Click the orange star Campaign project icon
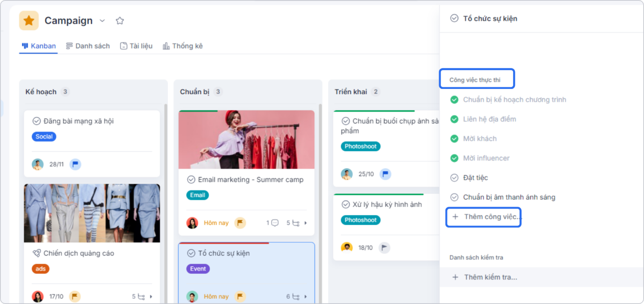644x304 pixels. coord(29,21)
